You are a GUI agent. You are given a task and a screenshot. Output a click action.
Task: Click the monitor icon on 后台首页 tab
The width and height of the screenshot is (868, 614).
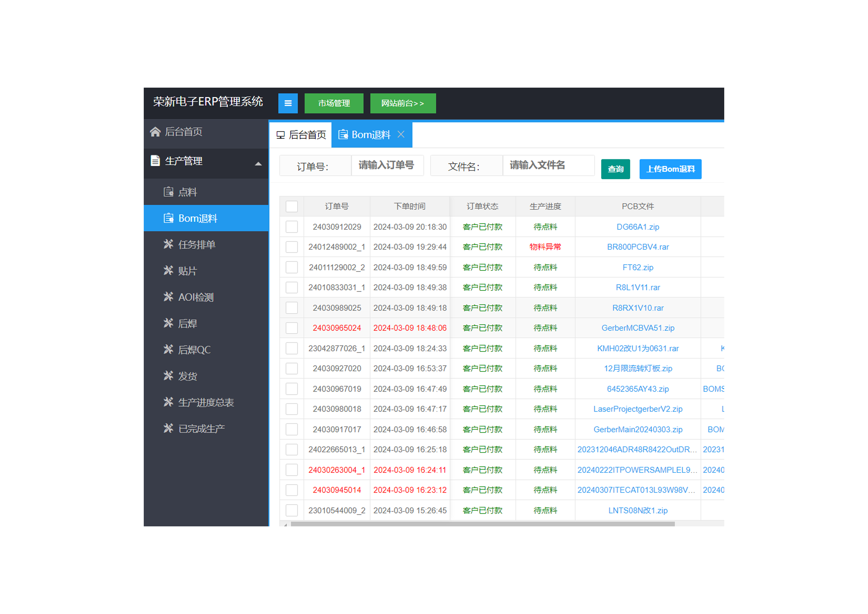click(280, 135)
